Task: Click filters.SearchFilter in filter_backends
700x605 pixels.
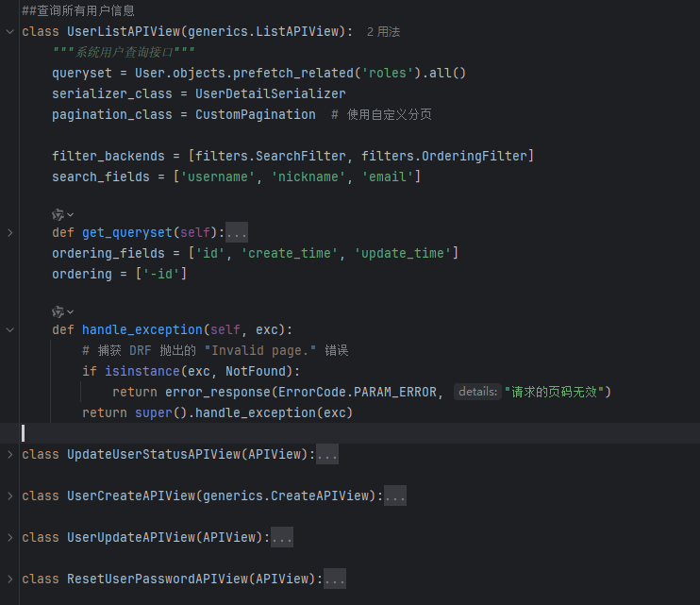Action: pos(271,157)
